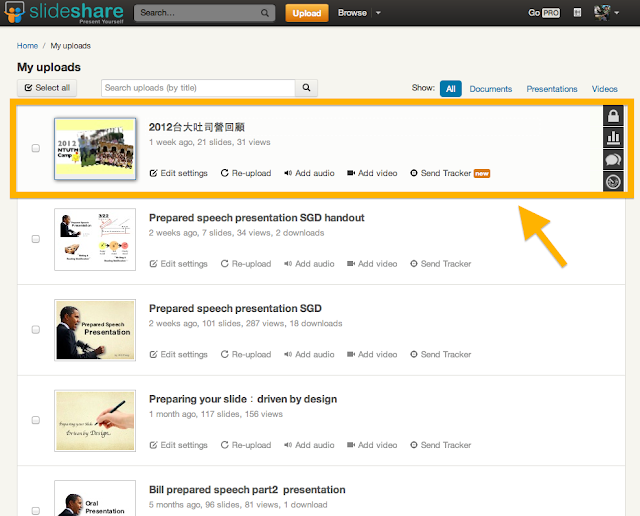Screen dimensions: 640x516
Task: Add video to driven by design slides
Action: 372,445
